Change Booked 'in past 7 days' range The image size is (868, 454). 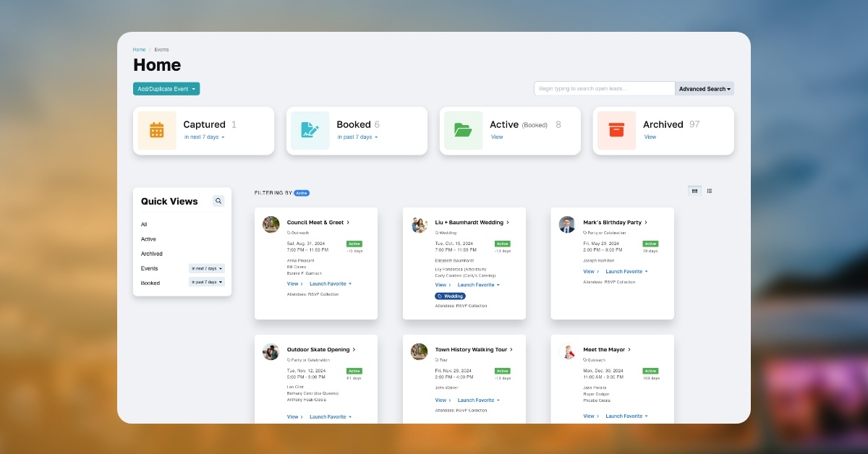coord(357,137)
